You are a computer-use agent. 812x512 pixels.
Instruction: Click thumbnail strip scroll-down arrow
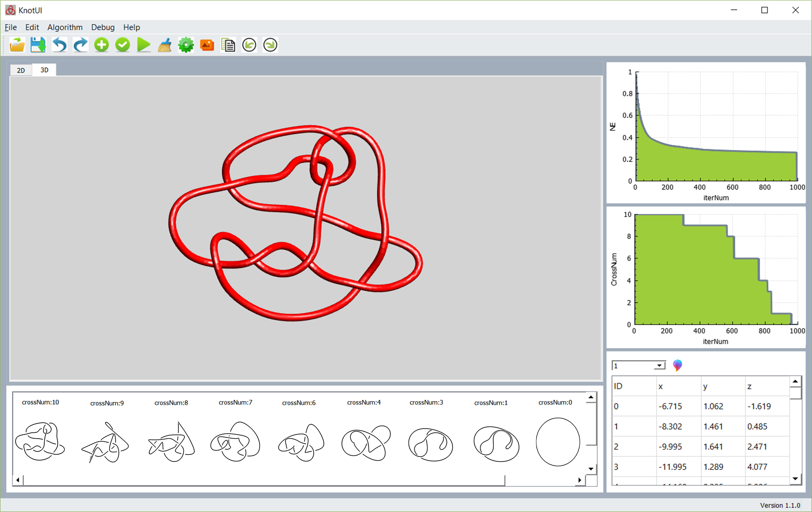pyautogui.click(x=591, y=469)
